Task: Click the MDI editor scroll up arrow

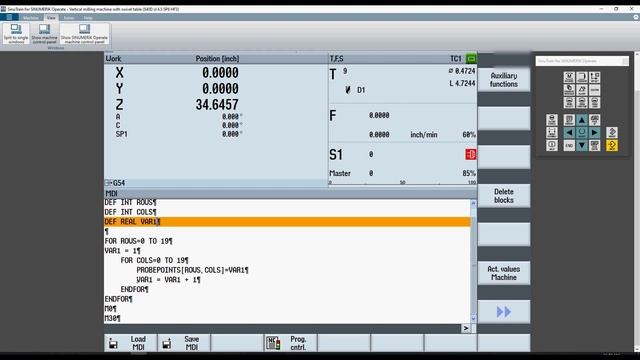Action: pos(473,203)
